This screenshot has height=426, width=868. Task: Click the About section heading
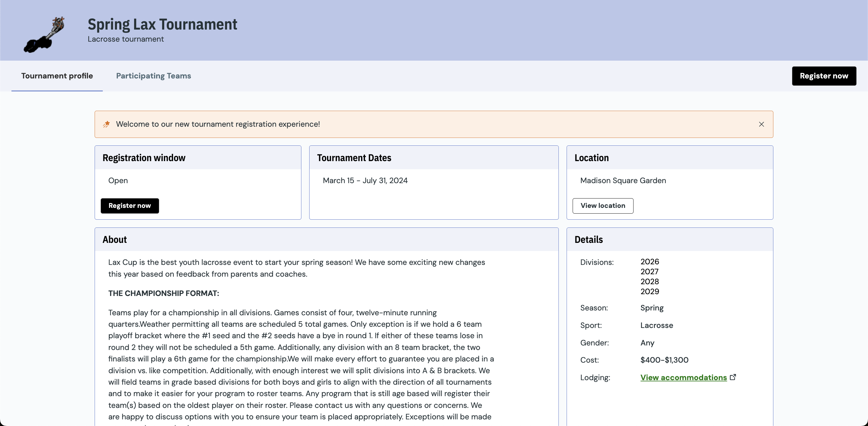tap(115, 240)
